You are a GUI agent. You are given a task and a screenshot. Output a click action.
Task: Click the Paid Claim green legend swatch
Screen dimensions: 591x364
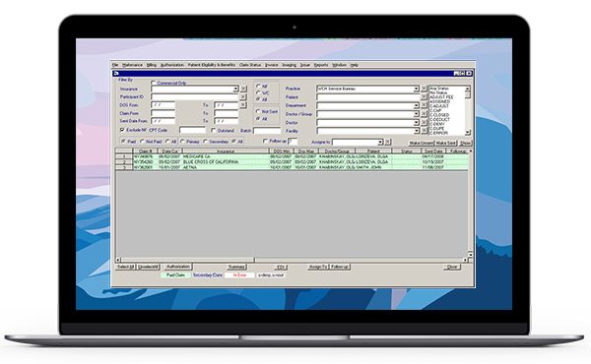tap(175, 275)
